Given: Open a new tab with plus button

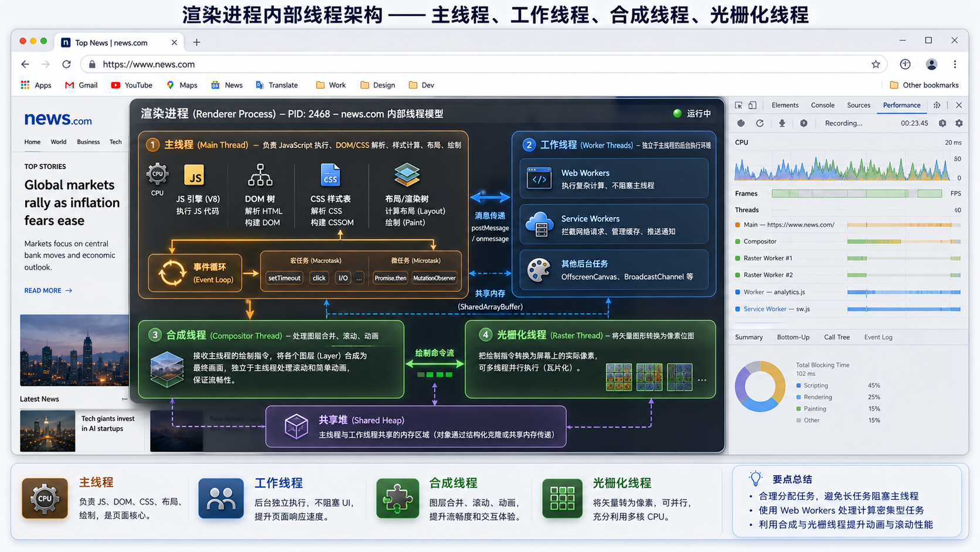Looking at the screenshot, I should [x=196, y=42].
